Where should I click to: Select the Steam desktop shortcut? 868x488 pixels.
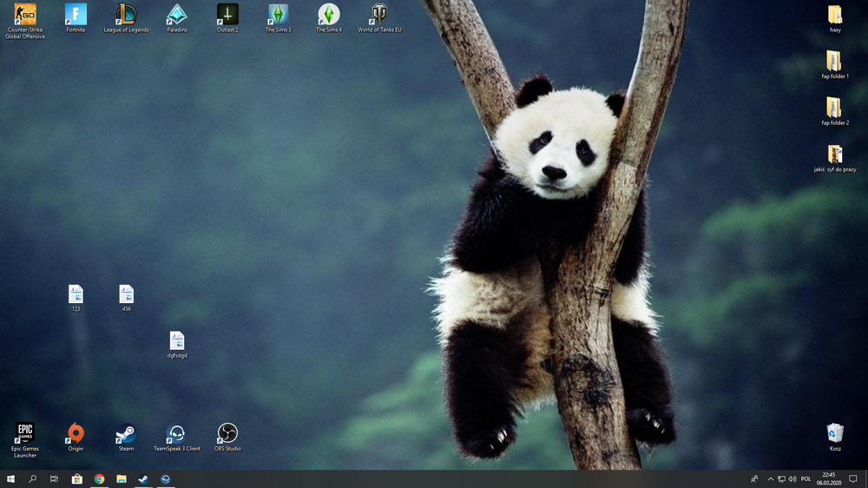pyautogui.click(x=126, y=437)
